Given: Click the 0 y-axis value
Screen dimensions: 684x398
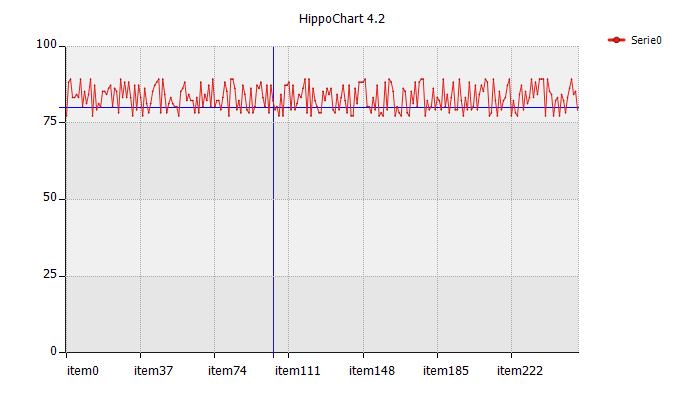Looking at the screenshot, I should coord(53,351).
